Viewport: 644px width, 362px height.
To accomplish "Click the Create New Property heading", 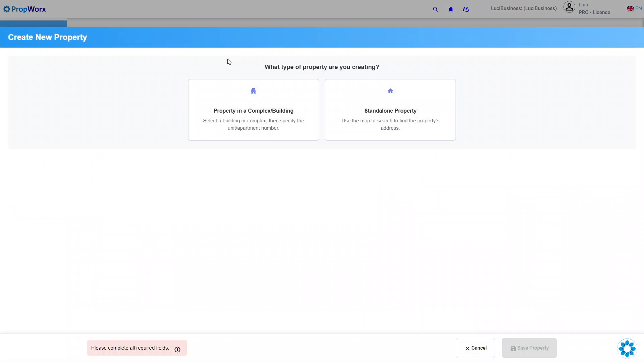I will pos(48,37).
